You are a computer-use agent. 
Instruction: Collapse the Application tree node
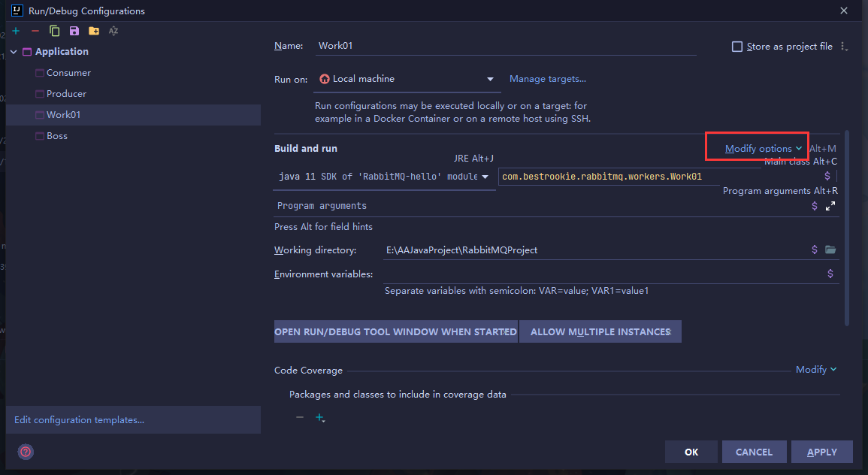pyautogui.click(x=14, y=52)
